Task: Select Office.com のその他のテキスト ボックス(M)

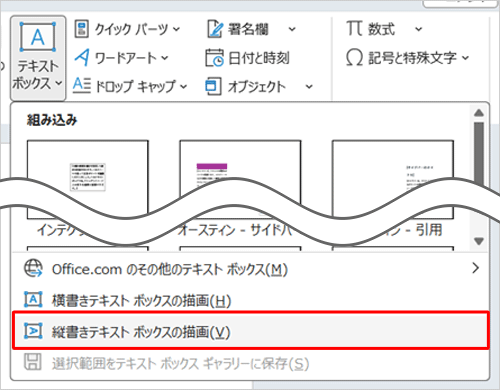Action: click(250, 269)
